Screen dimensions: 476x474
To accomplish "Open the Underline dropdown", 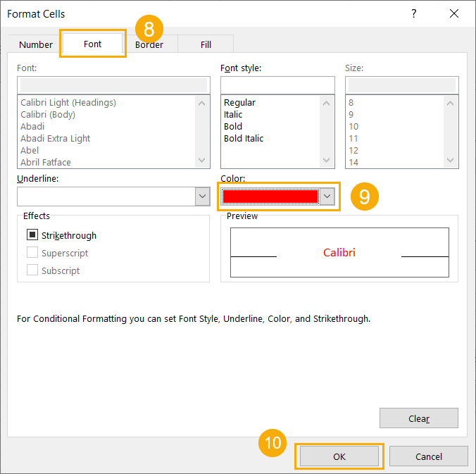I will pyautogui.click(x=202, y=197).
